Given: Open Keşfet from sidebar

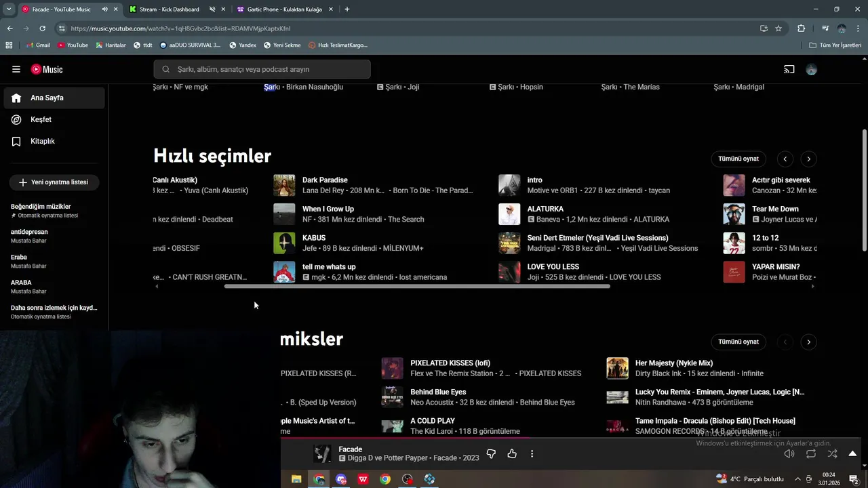Looking at the screenshot, I should pos(54,119).
